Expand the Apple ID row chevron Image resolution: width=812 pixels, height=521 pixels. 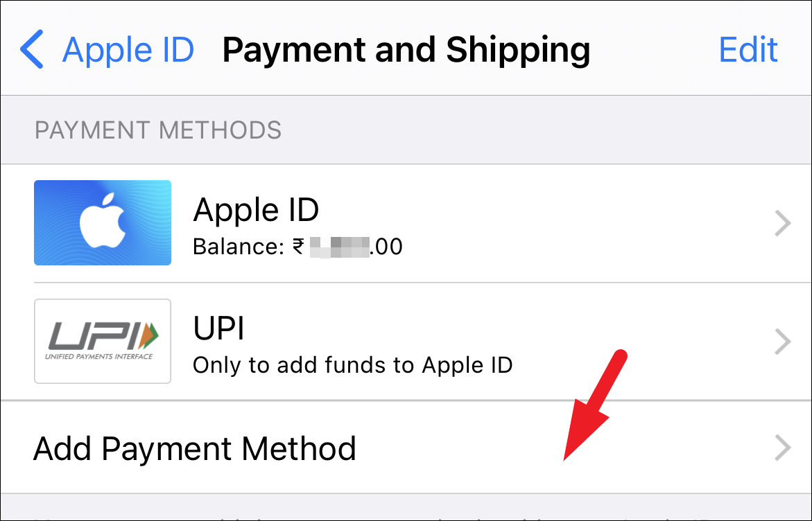coord(782,222)
